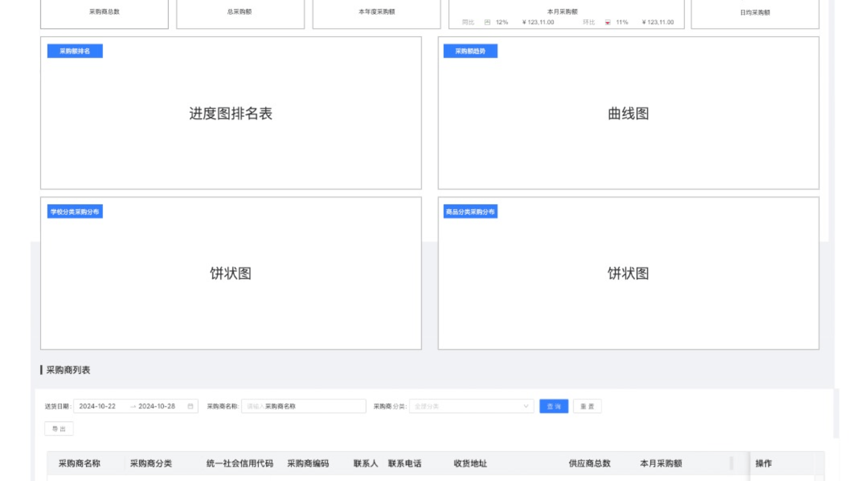Click the 本月采购额 table column header
Viewport: 868px width, 481px height.
coord(661,463)
